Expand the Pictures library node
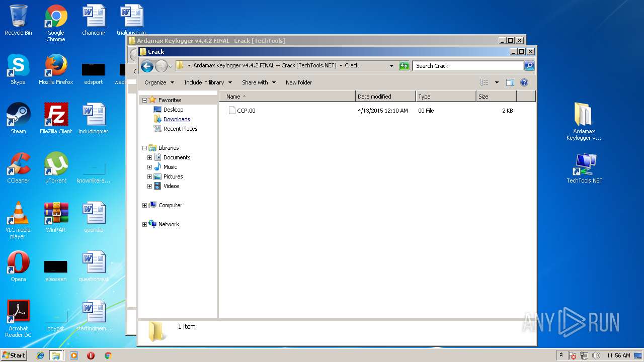Viewport: 644px width, 362px height. (149, 176)
